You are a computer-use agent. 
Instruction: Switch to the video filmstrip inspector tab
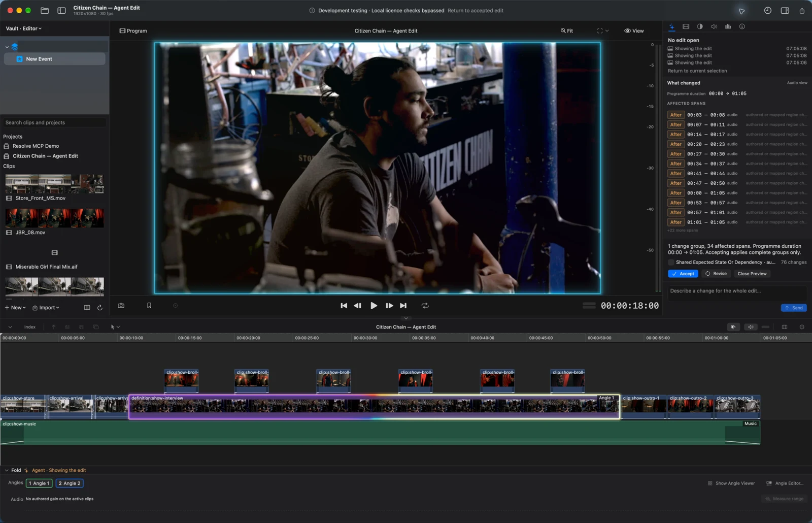click(686, 26)
